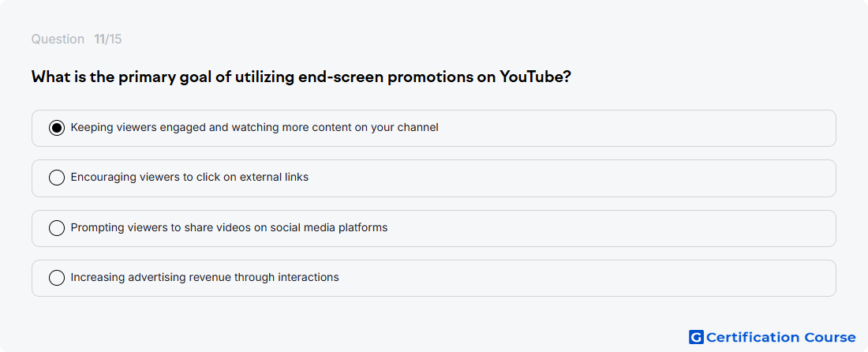Click the word 'YouTube?' in the heading
Image resolution: width=868 pixels, height=352 pixels.
(535, 77)
